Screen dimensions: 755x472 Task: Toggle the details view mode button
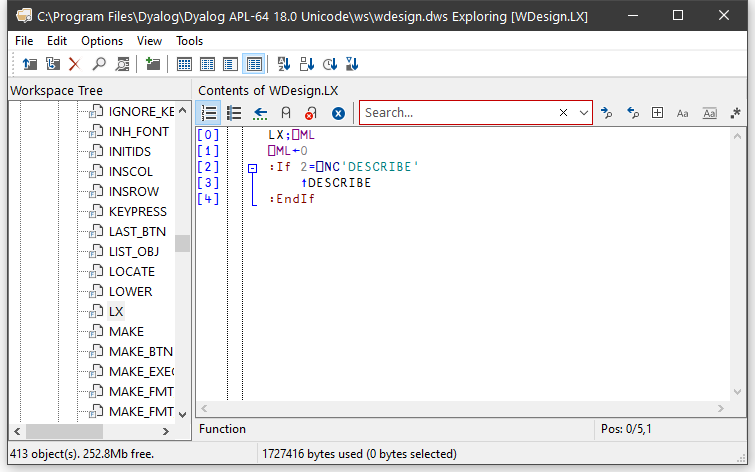pos(254,64)
